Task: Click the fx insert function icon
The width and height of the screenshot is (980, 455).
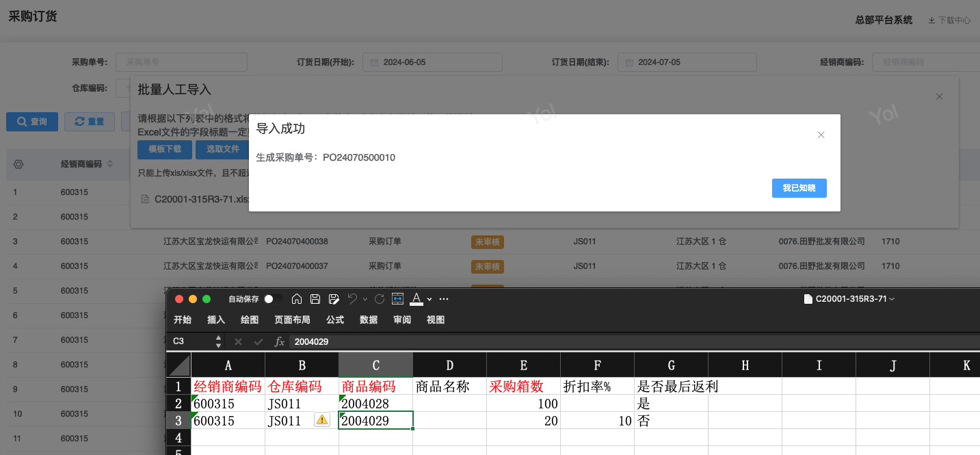Action: (x=279, y=341)
